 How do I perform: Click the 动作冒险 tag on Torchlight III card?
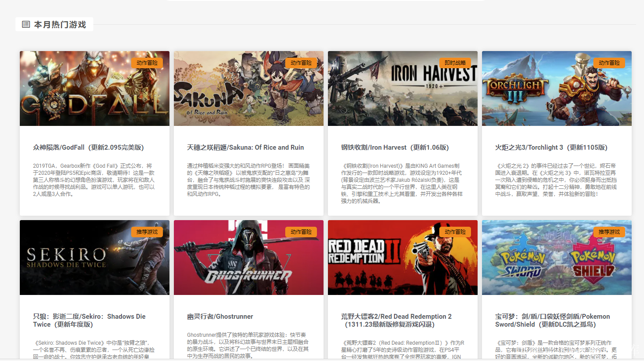(609, 63)
